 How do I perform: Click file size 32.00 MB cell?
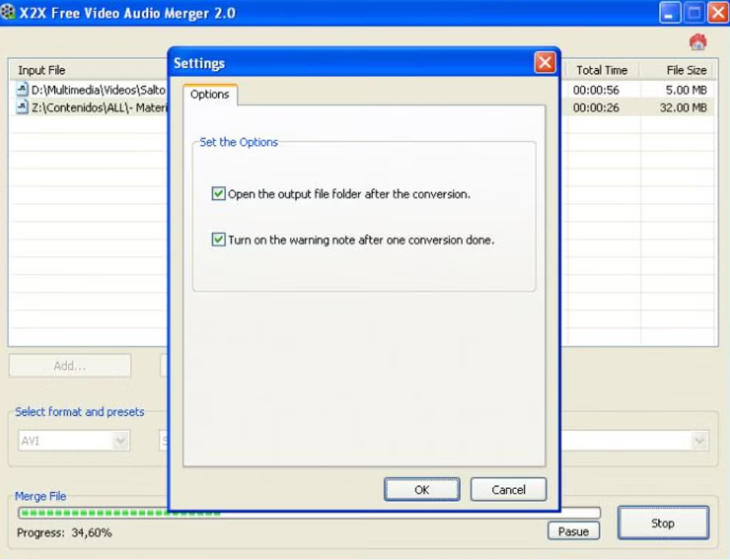point(683,108)
